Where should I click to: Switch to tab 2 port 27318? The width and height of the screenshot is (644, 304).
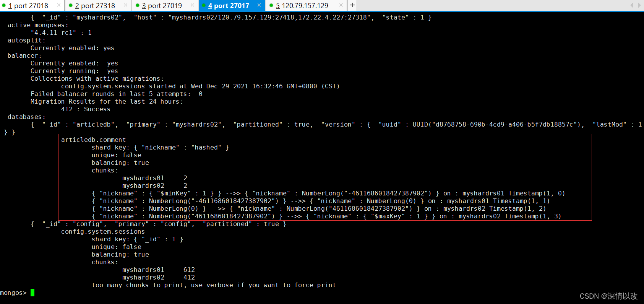[x=95, y=6]
